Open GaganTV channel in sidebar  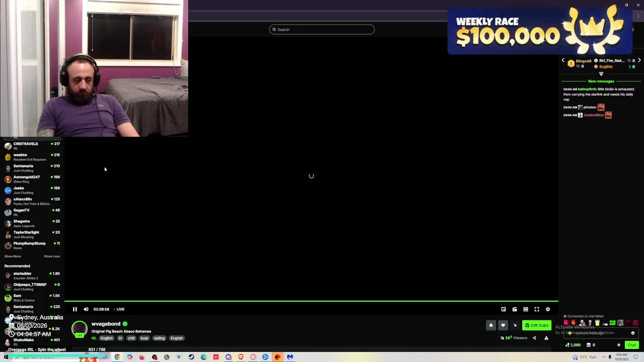coord(32,212)
